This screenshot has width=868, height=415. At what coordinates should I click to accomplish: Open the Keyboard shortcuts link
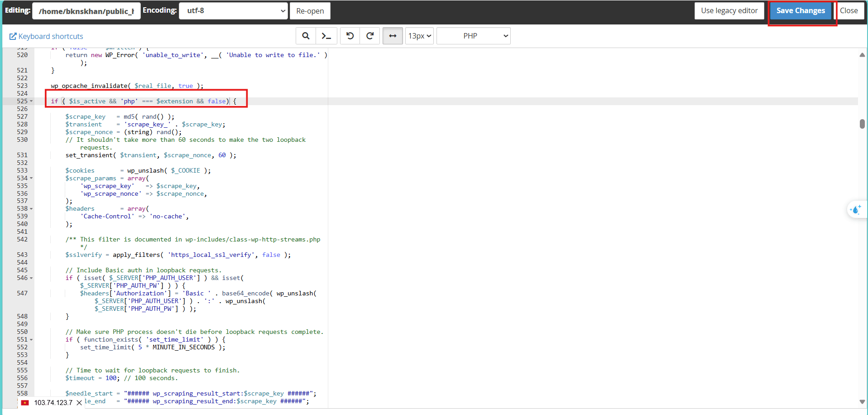click(x=50, y=36)
